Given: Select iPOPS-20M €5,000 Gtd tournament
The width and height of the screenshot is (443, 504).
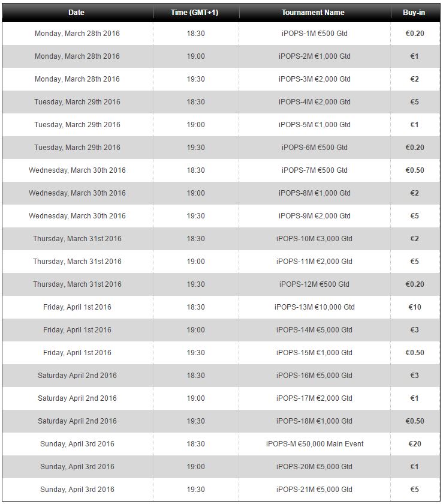Looking at the screenshot, I should click(315, 467).
